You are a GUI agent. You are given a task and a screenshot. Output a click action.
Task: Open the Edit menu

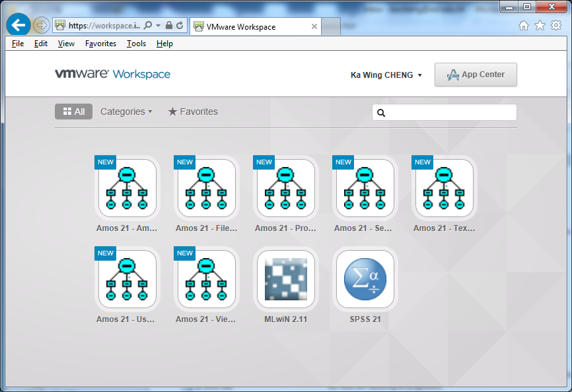click(x=40, y=44)
